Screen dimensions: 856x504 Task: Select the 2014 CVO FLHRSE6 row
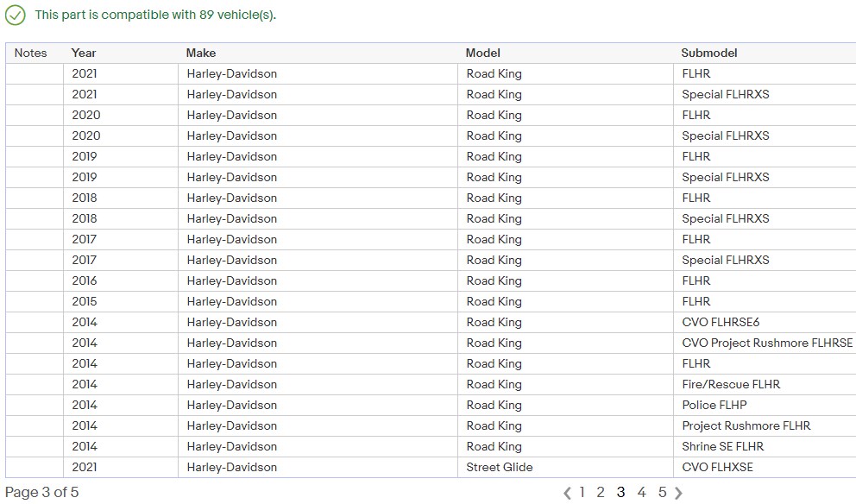(431, 322)
